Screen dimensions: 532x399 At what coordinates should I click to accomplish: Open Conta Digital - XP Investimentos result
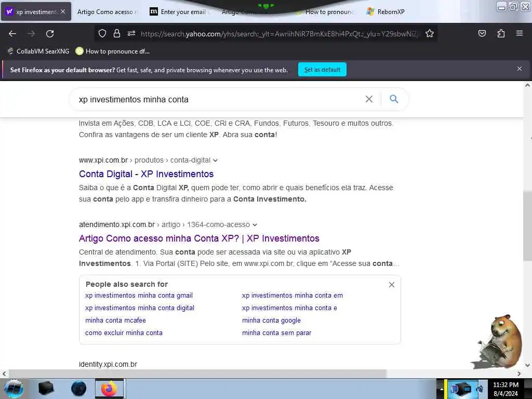pyautogui.click(x=146, y=174)
